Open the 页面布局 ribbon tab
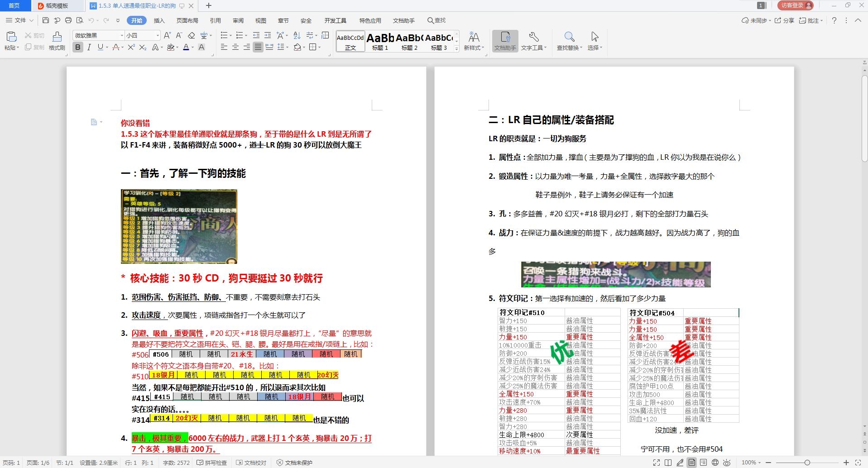The image size is (868, 468). click(x=187, y=20)
